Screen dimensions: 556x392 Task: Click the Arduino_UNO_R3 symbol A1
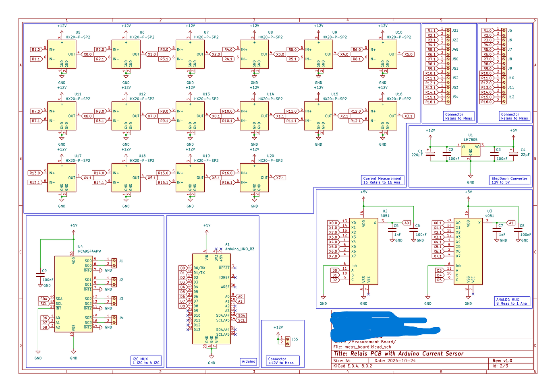pos(211,298)
